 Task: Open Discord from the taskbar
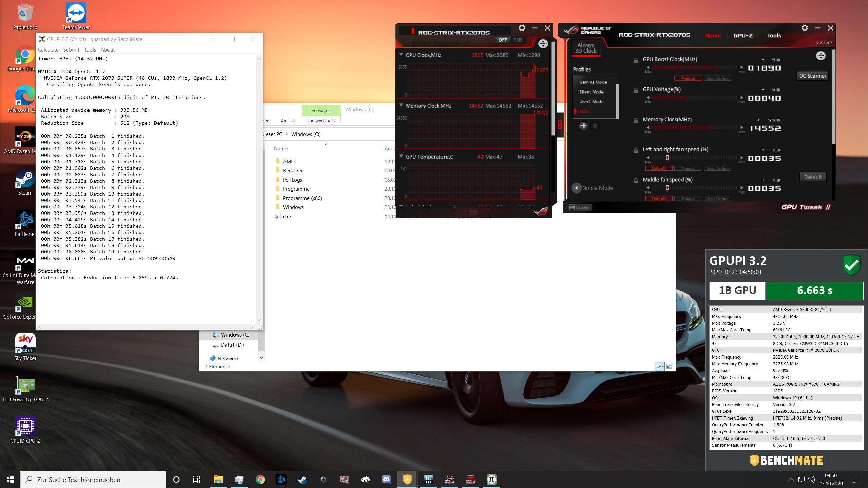click(x=386, y=480)
